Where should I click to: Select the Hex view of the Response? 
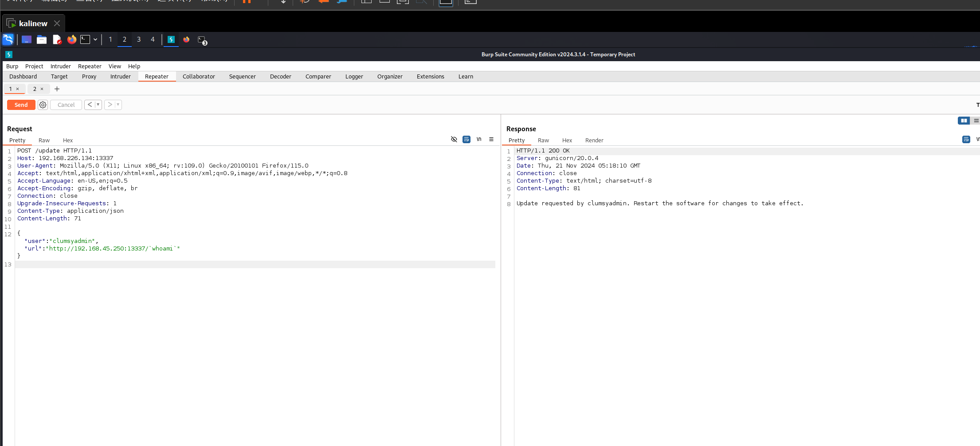(x=567, y=140)
